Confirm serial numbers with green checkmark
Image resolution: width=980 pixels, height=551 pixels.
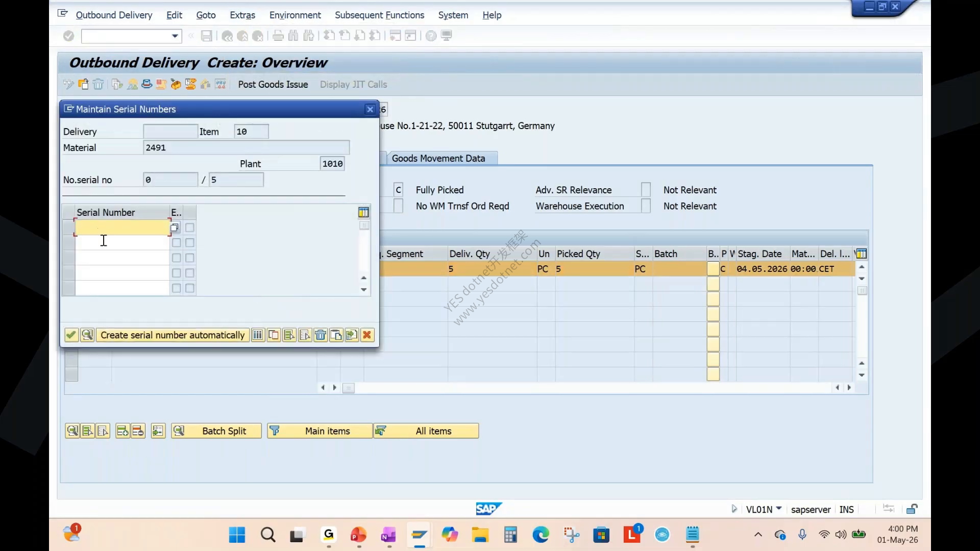point(71,335)
